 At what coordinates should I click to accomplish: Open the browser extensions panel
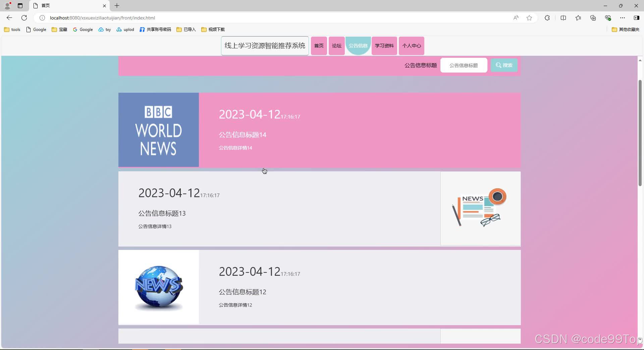547,18
